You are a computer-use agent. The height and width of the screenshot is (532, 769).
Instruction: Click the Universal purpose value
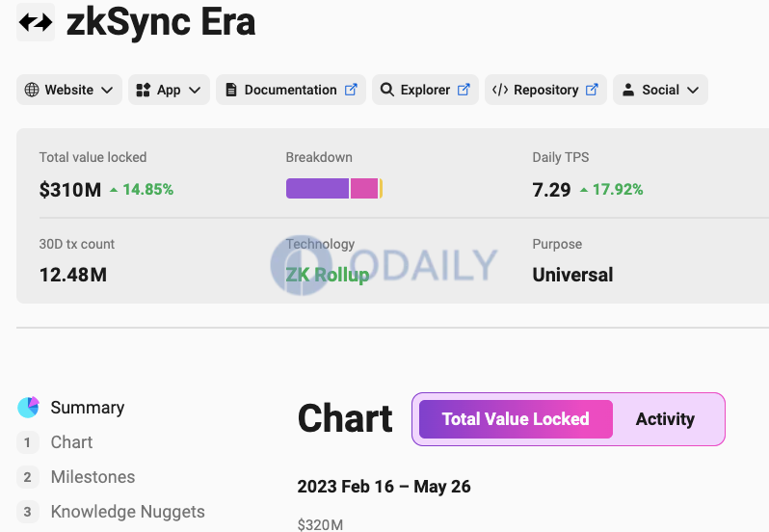click(572, 275)
